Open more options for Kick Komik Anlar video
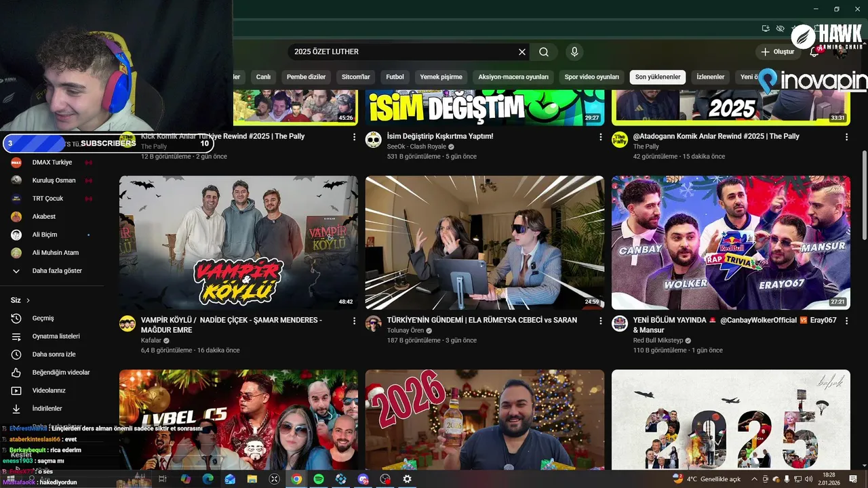The image size is (868, 488). 354,137
